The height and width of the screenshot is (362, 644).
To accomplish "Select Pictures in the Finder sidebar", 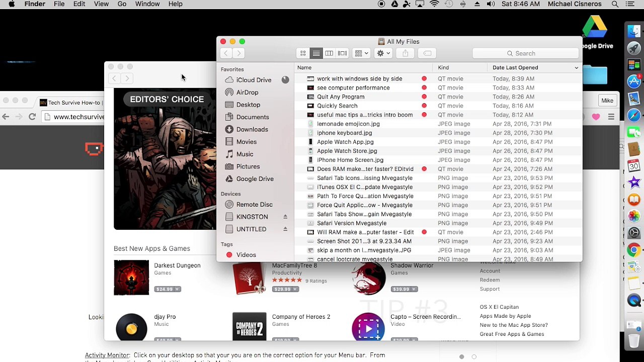I will 248,166.
